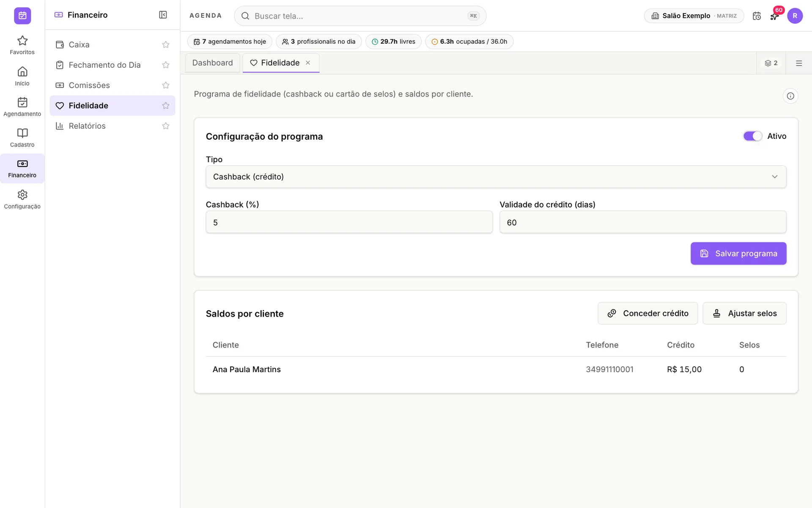
Task: Open notifications with the 60 badge
Action: click(x=775, y=16)
